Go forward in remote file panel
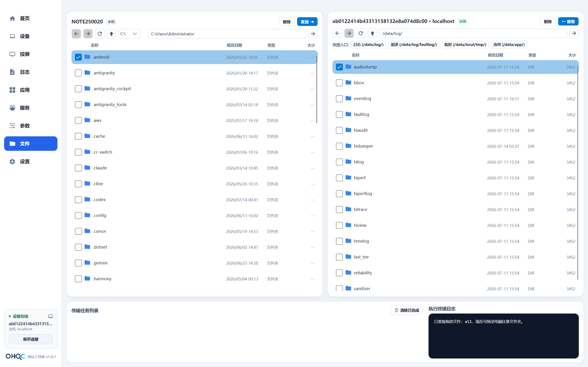 (349, 33)
